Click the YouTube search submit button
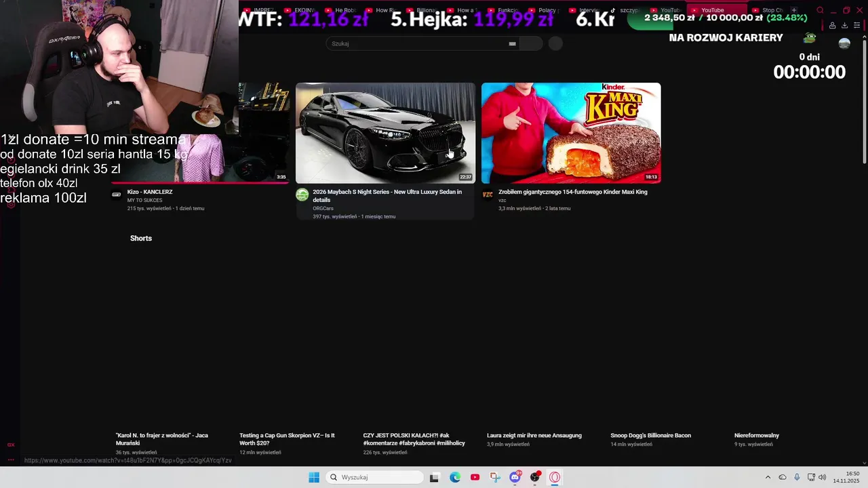868x488 pixels. (x=532, y=43)
